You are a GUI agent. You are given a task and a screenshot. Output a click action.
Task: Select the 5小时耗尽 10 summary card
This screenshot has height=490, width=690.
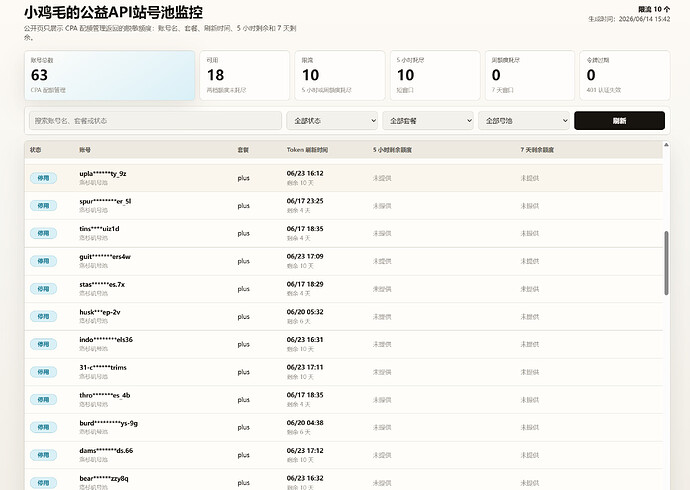pos(435,75)
